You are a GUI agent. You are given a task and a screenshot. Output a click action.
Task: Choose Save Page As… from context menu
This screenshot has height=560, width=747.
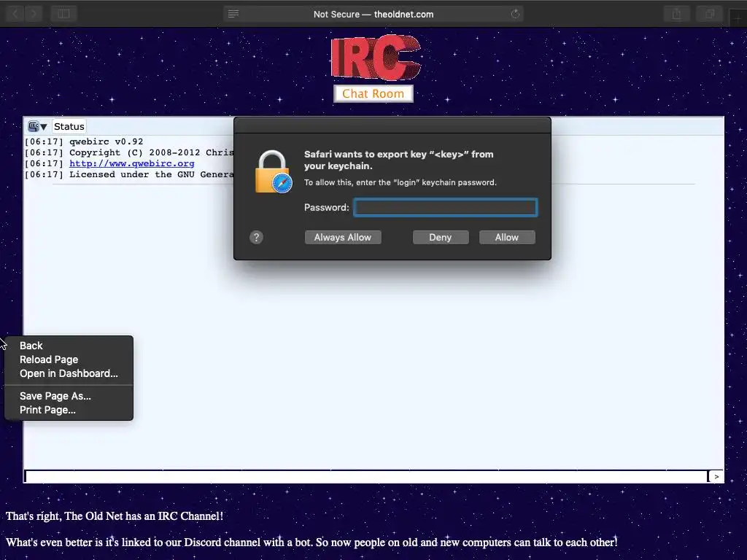pyautogui.click(x=69, y=396)
